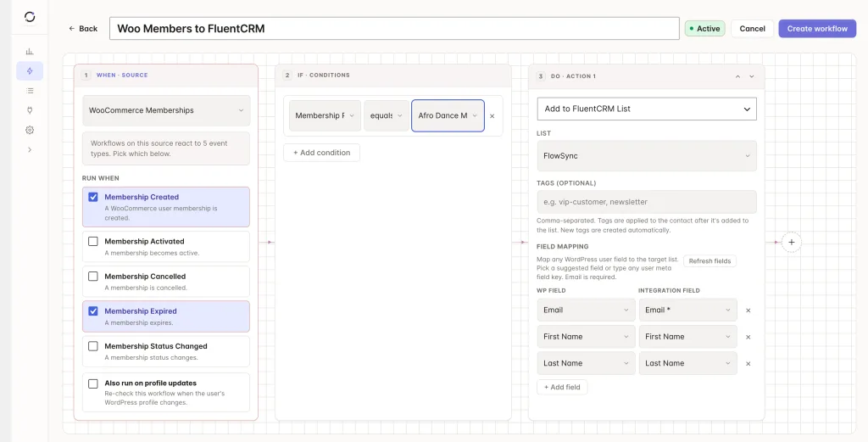The width and height of the screenshot is (868, 442).
Task: Click the DO · ACTION 1 step header
Action: pos(647,76)
